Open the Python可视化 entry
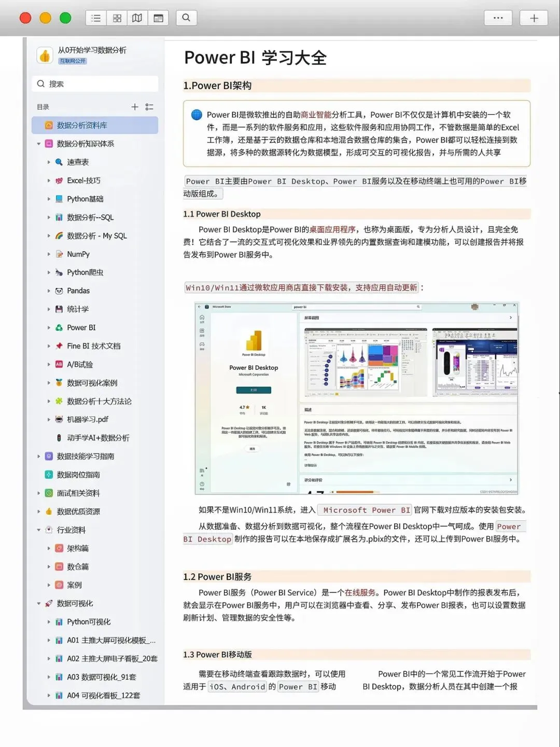 pos(89,622)
